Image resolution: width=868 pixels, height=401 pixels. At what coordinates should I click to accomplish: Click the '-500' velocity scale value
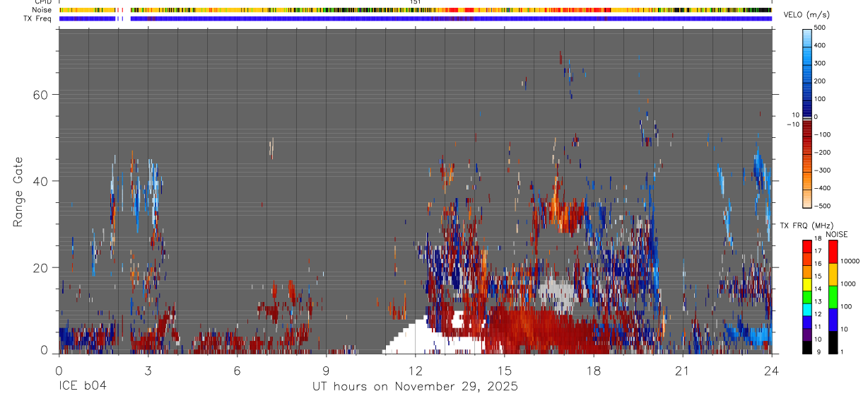click(x=821, y=206)
